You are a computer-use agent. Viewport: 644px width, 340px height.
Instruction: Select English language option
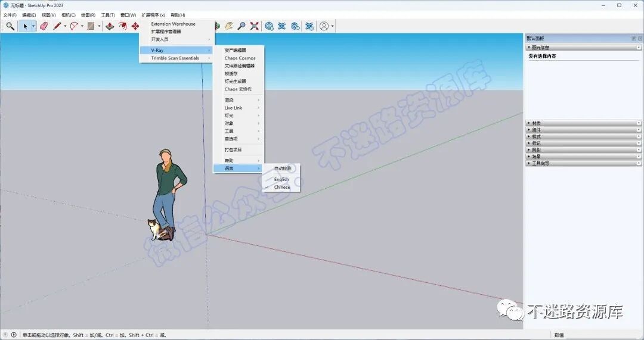click(281, 179)
